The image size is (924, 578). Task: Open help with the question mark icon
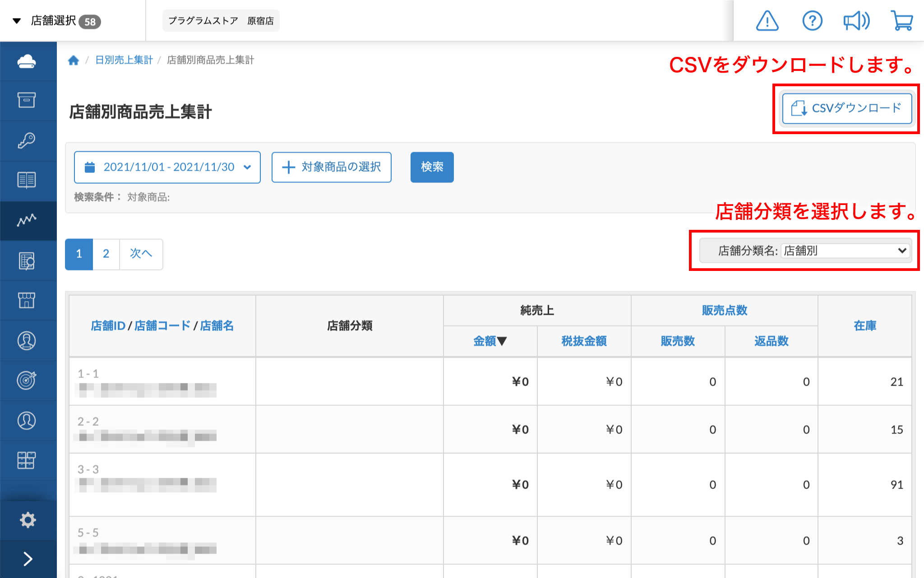tap(812, 21)
